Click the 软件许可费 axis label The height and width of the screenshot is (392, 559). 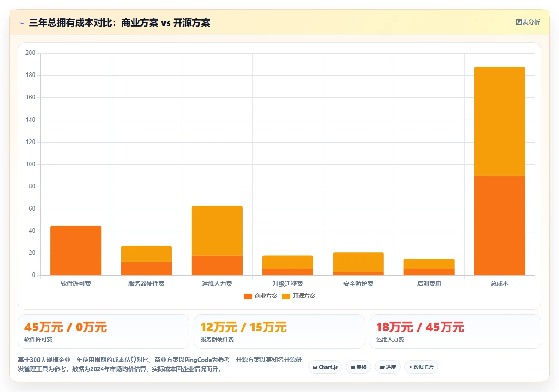pyautogui.click(x=76, y=283)
